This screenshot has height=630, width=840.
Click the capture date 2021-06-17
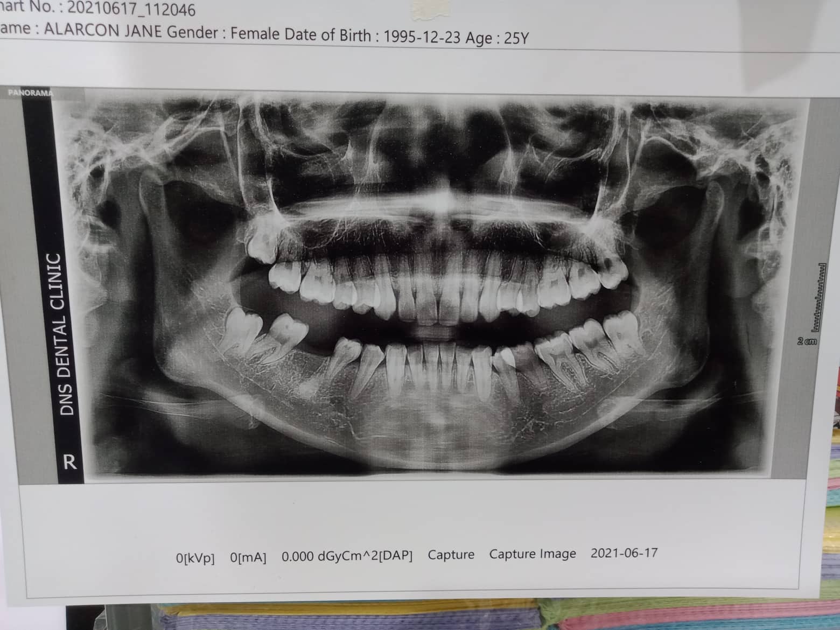click(x=624, y=553)
